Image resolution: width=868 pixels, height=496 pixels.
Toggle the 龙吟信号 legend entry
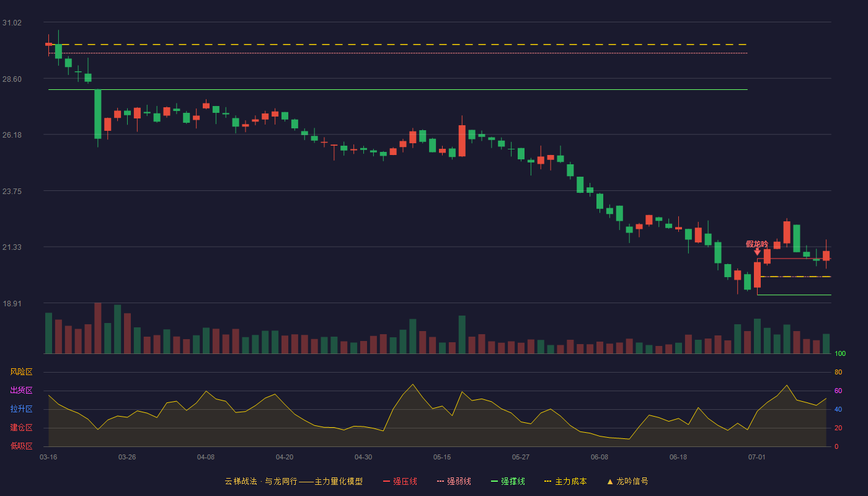627,481
